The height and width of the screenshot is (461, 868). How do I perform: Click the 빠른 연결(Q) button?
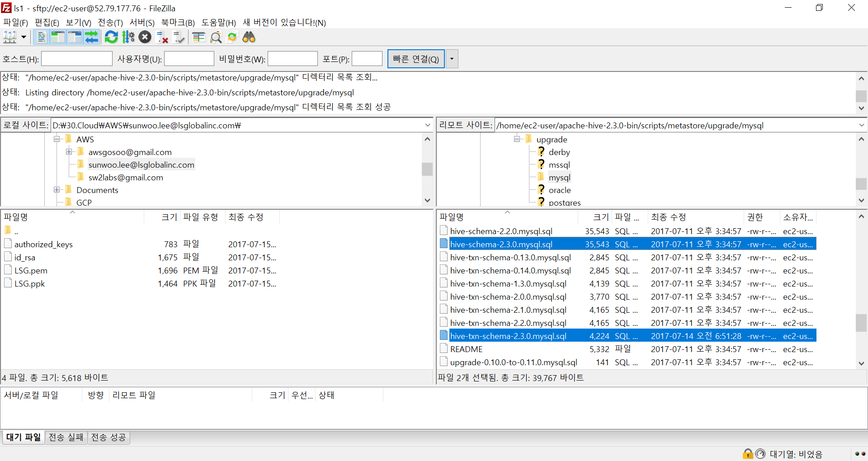pyautogui.click(x=416, y=59)
